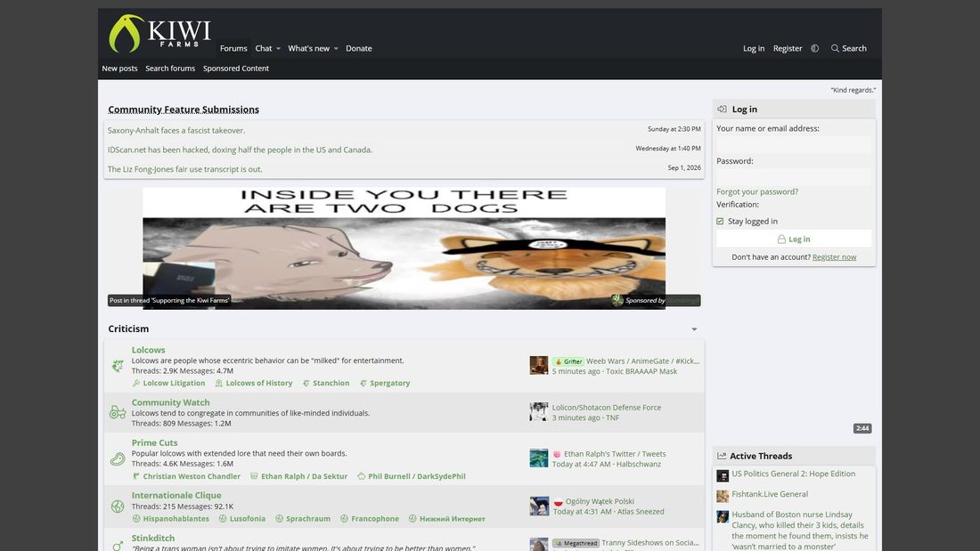Screen dimensions: 980x551
Task: Click the Stinkditch forum node icon
Action: point(118,546)
